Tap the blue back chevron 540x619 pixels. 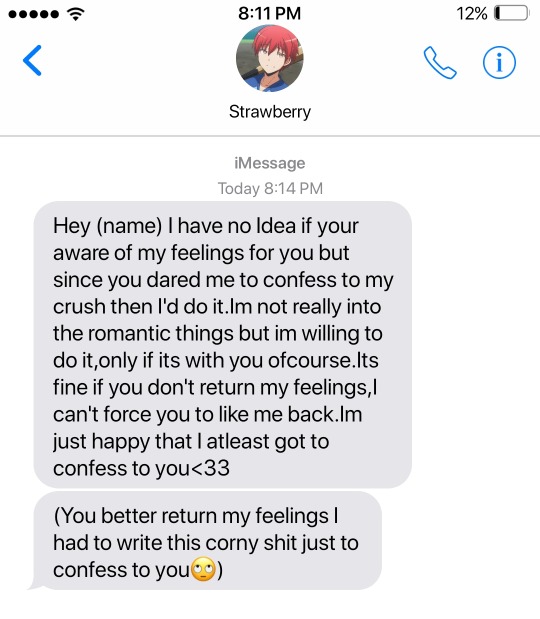pos(32,60)
